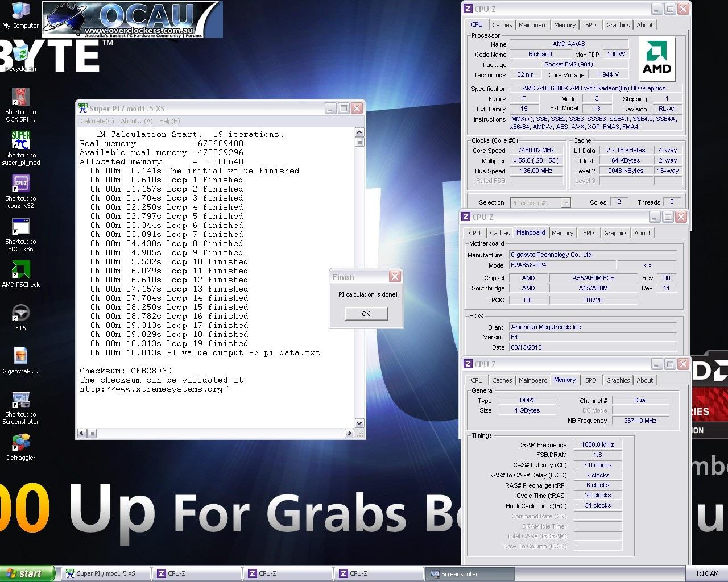The image size is (728, 582).
Task: Launch Shortcut to Screenshoter icon
Action: pos(20,408)
